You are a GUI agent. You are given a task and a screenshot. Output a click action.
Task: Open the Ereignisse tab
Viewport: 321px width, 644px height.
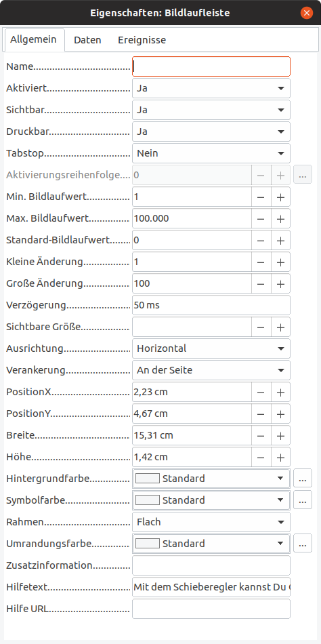(x=142, y=40)
